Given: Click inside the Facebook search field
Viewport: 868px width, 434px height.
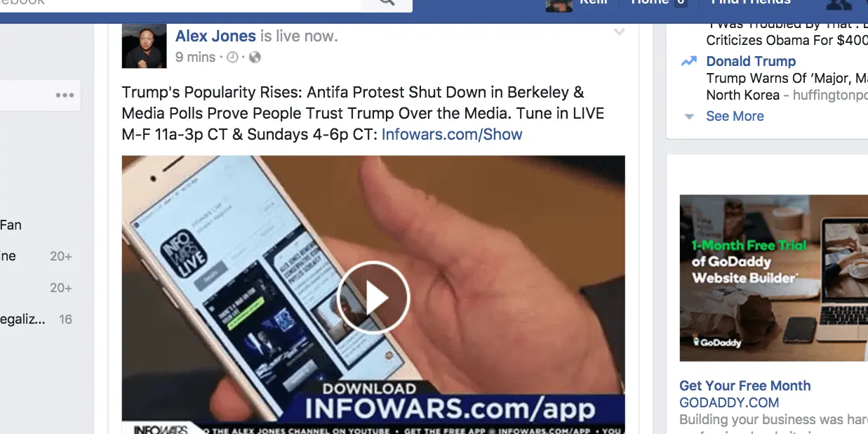Looking at the screenshot, I should (x=180, y=4).
